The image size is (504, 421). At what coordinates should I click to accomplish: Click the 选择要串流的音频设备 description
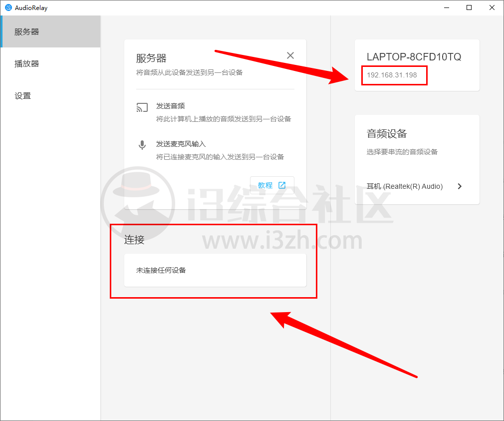click(x=402, y=152)
